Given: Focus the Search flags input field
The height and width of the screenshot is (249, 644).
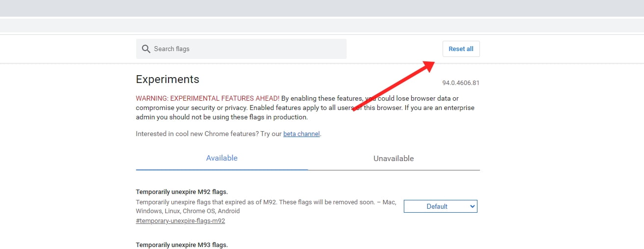Looking at the screenshot, I should click(246, 49).
